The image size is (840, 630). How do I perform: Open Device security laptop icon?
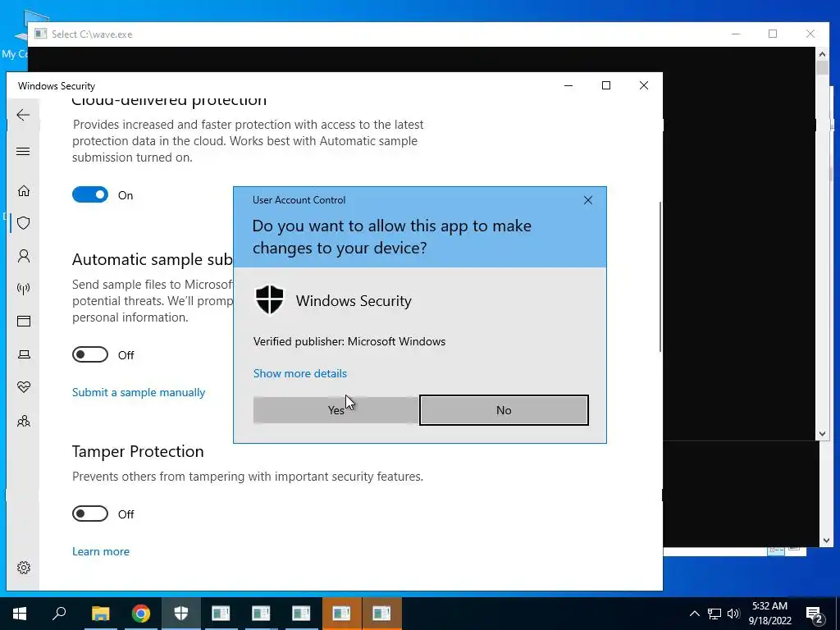pyautogui.click(x=24, y=354)
